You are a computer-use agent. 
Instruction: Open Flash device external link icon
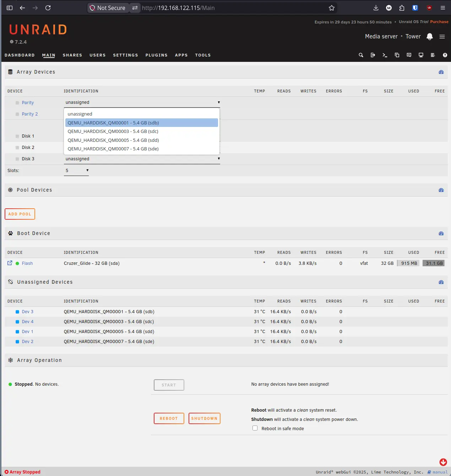click(10, 263)
